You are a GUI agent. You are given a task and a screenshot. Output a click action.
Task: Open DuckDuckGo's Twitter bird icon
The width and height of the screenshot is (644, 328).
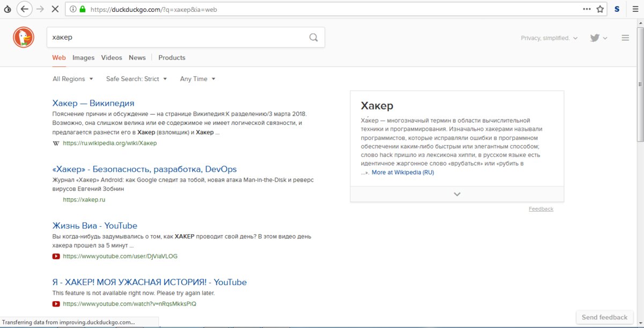[595, 38]
